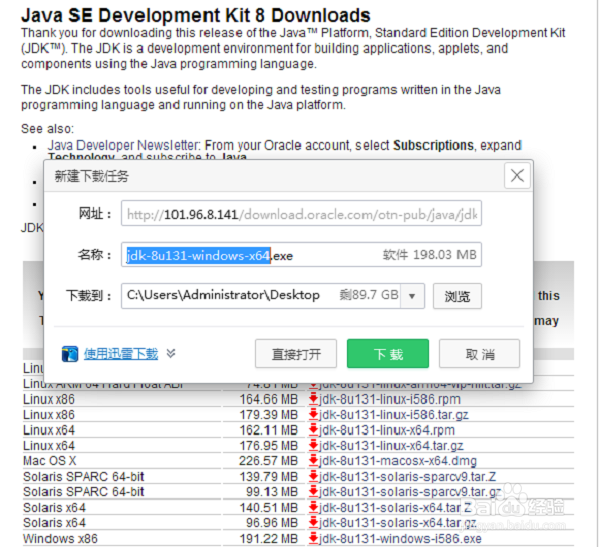Click the file name field jdk-8u131-windows-x64.exe
This screenshot has width=600, height=547.
click(302, 255)
